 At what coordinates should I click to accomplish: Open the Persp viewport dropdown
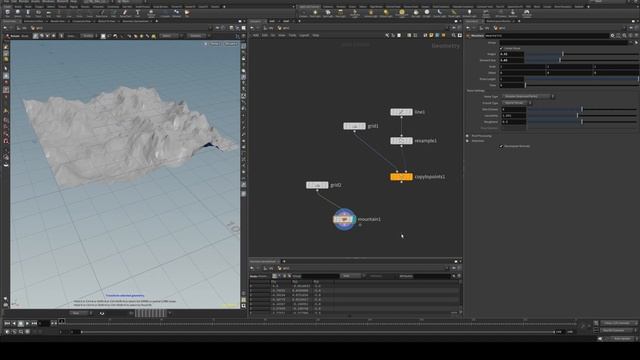coord(214,43)
